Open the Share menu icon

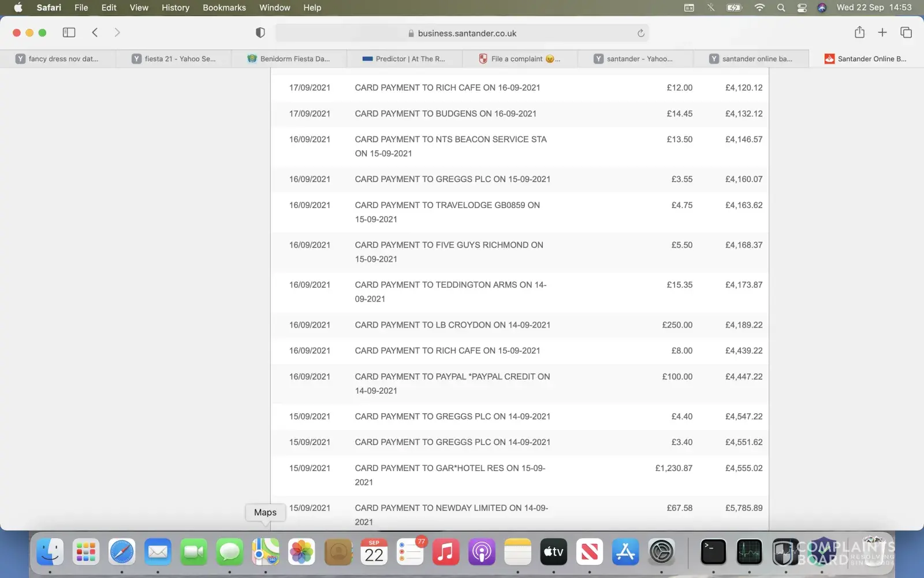point(859,32)
